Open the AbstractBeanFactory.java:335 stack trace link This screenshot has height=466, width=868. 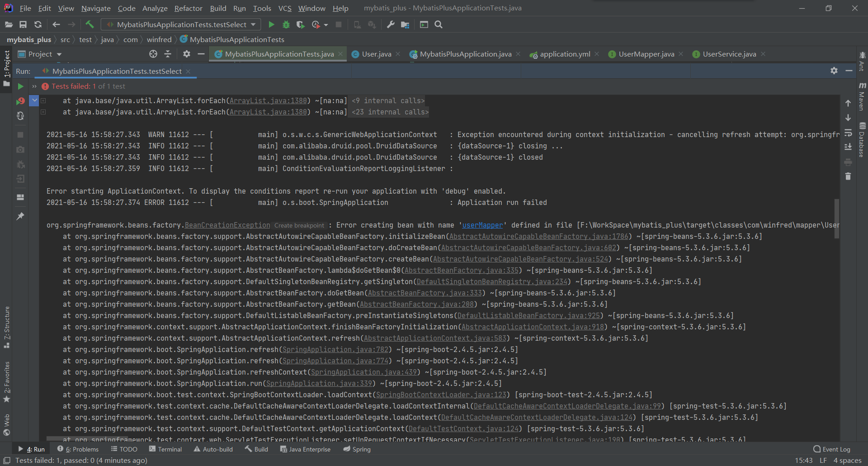[x=461, y=271]
